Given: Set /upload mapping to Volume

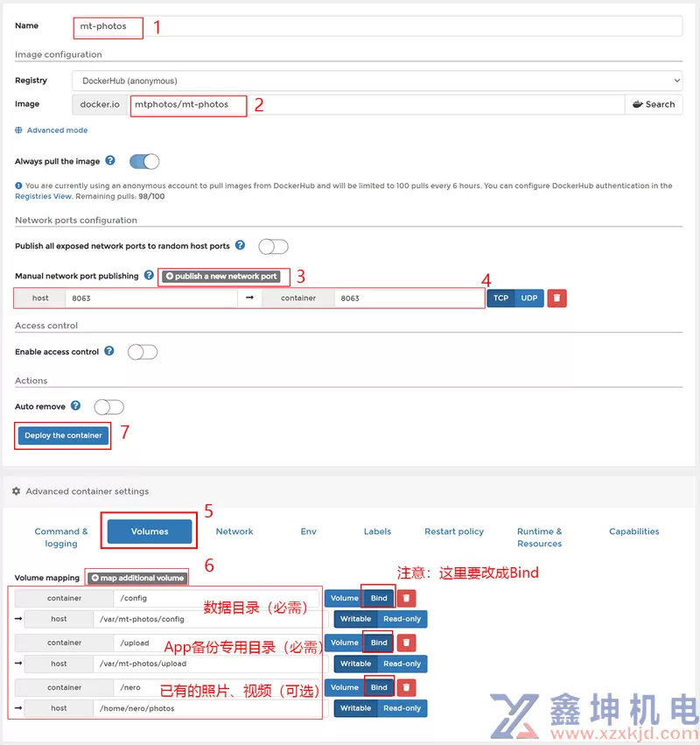Looking at the screenshot, I should coord(344,643).
